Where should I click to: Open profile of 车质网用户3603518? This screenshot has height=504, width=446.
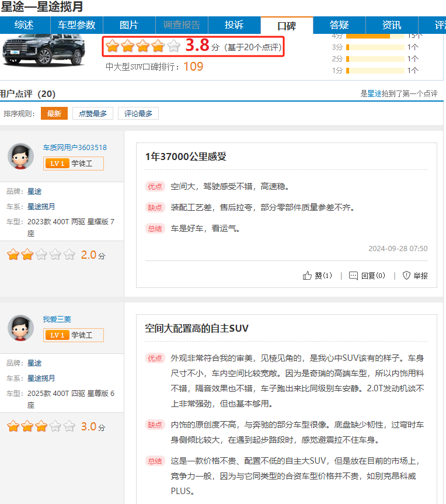pyautogui.click(x=75, y=148)
